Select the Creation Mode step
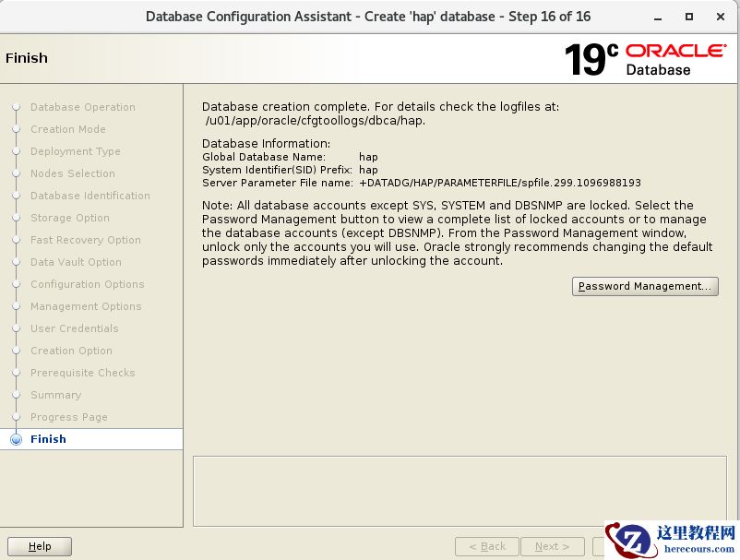The width and height of the screenshot is (740, 560). point(68,129)
